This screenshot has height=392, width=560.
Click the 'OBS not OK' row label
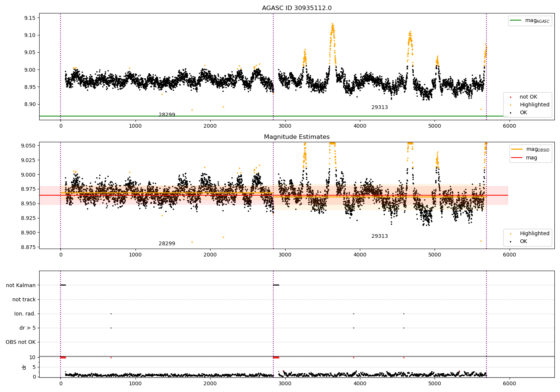(21, 342)
